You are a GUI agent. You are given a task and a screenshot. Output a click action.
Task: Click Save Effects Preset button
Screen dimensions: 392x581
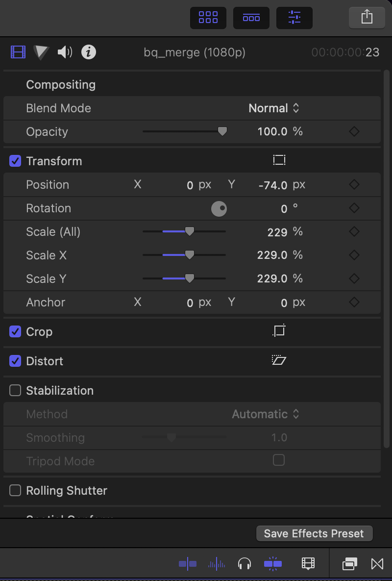pyautogui.click(x=314, y=533)
